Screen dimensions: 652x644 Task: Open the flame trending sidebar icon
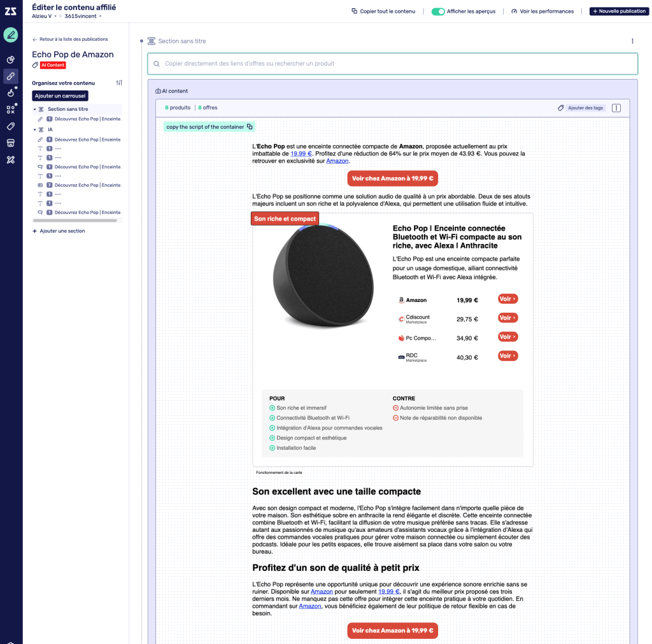(x=11, y=92)
